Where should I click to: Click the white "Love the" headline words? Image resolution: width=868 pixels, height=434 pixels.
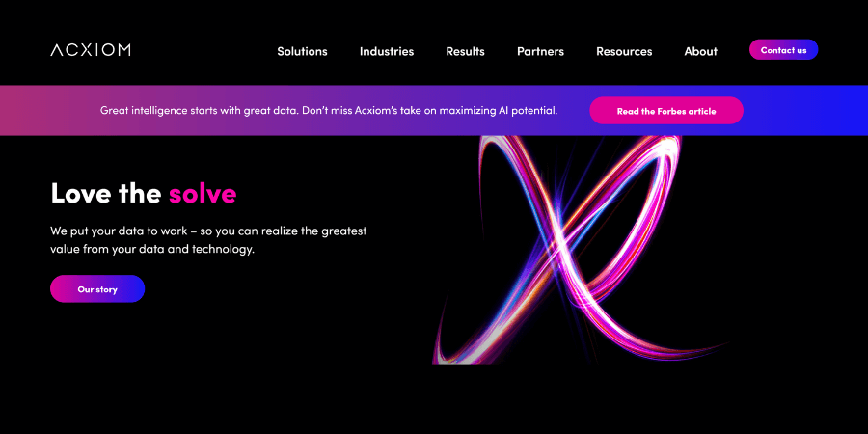[x=105, y=193]
